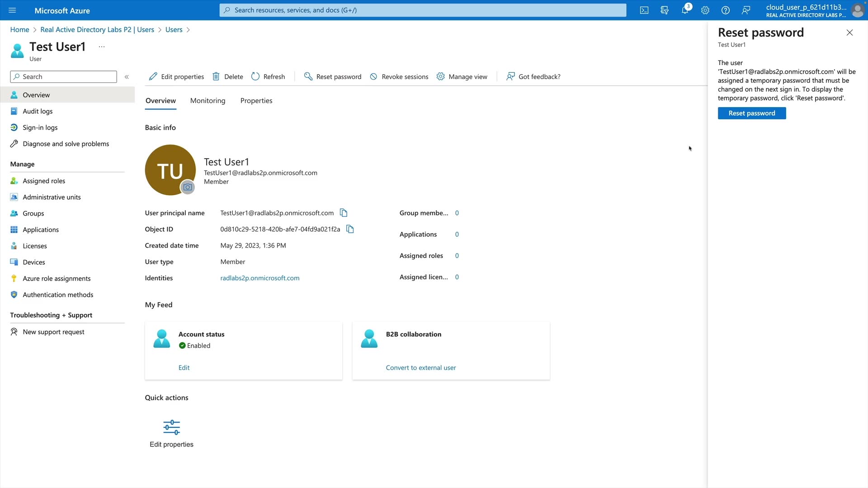Open the ellipsis menu beside Test User1
The image size is (868, 488).
click(x=102, y=47)
